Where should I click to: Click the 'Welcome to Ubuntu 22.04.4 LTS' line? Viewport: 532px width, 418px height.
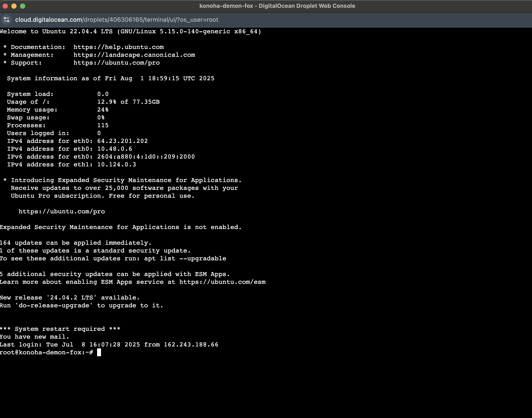(x=131, y=31)
